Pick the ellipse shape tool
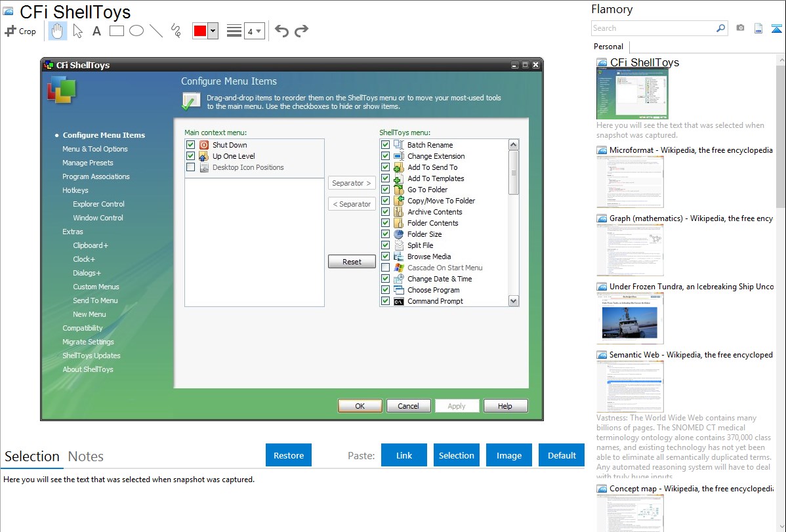This screenshot has width=786, height=532. (x=136, y=31)
